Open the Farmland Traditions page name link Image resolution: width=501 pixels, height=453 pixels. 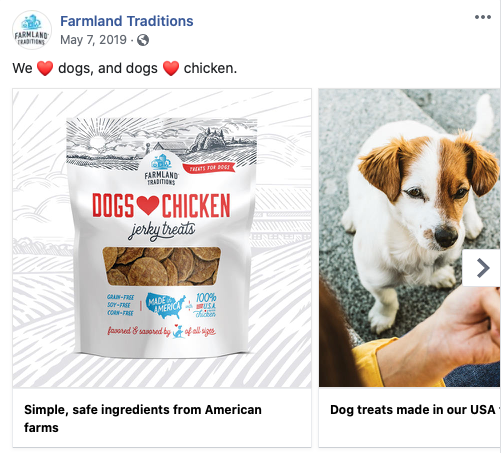coord(127,21)
